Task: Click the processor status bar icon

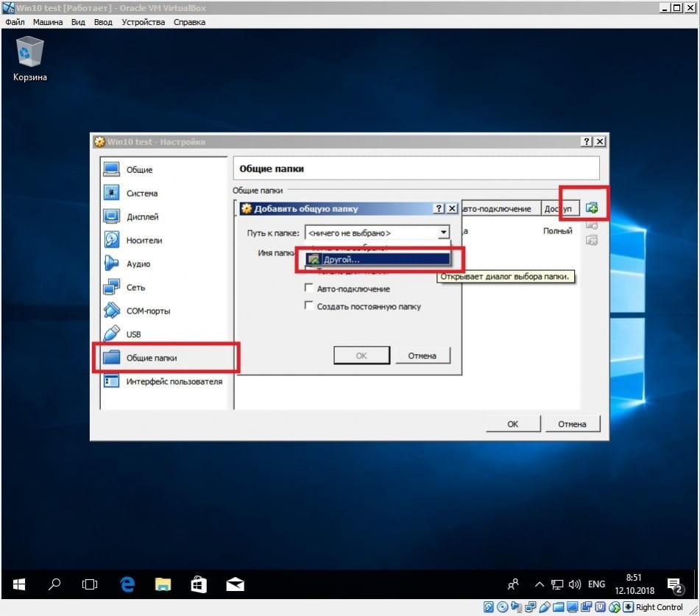Action: click(x=600, y=607)
